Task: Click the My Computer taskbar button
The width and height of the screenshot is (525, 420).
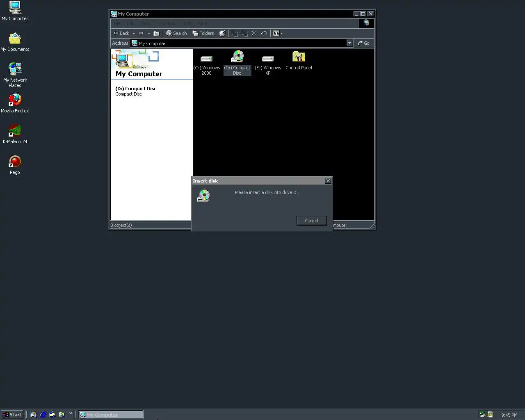Action: pyautogui.click(x=111, y=415)
